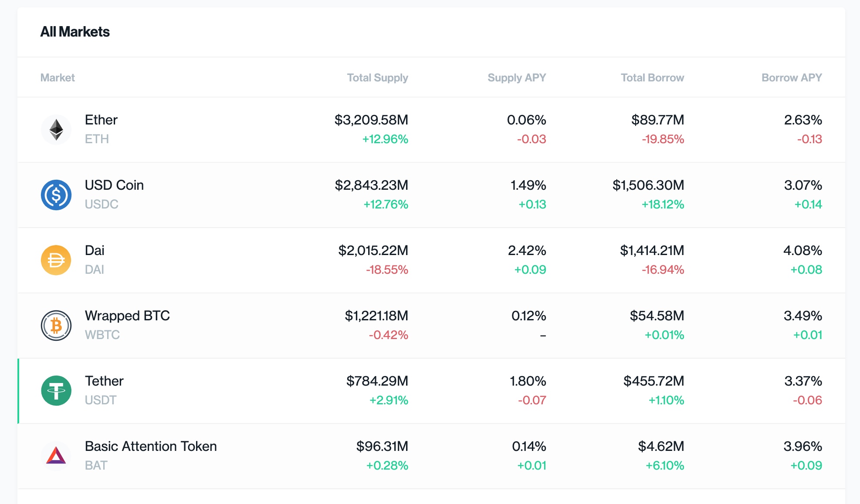Select Dai total supply $2,015.22M
The height and width of the screenshot is (504, 860).
(373, 250)
